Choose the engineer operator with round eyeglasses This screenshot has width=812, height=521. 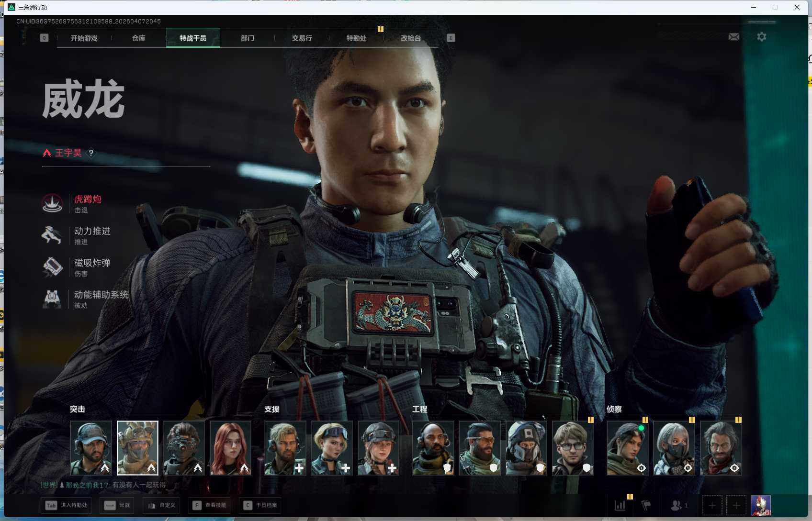573,448
